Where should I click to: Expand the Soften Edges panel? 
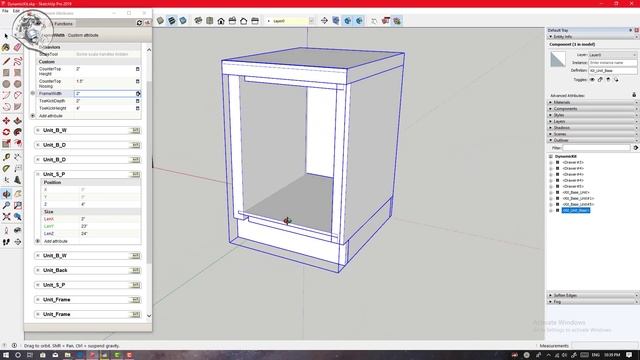592,295
